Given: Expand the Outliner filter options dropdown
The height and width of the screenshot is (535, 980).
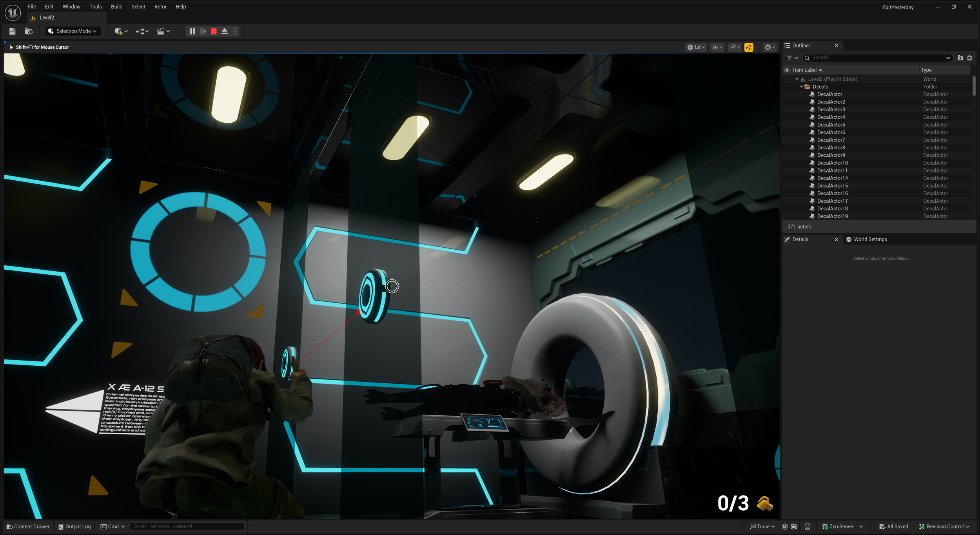Looking at the screenshot, I should coord(792,58).
